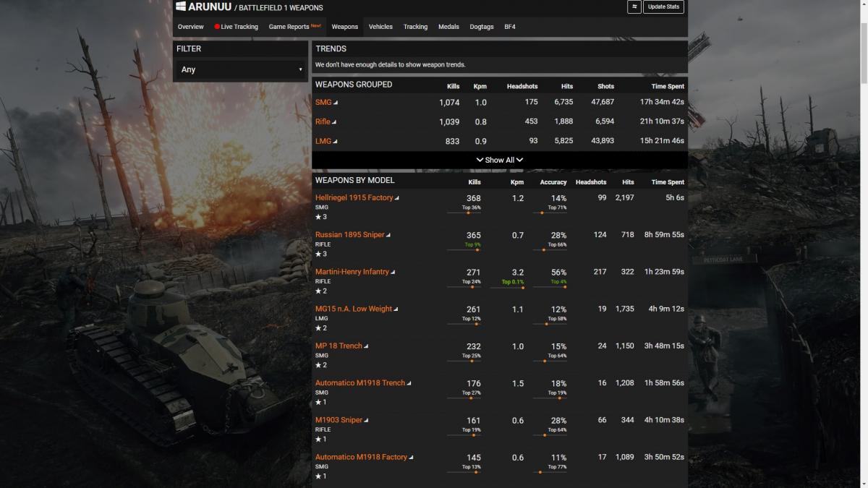Click the star icon under Martini-Henry Infantry
The height and width of the screenshot is (488, 868).
point(318,291)
